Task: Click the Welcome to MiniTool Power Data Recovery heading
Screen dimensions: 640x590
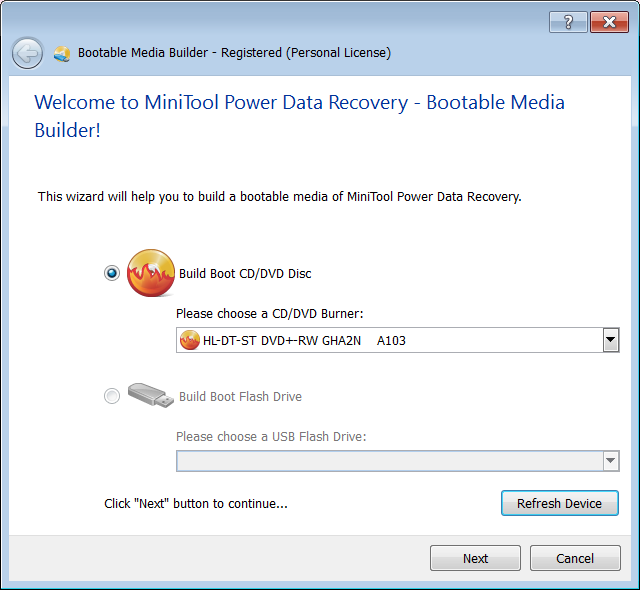Action: tap(299, 116)
